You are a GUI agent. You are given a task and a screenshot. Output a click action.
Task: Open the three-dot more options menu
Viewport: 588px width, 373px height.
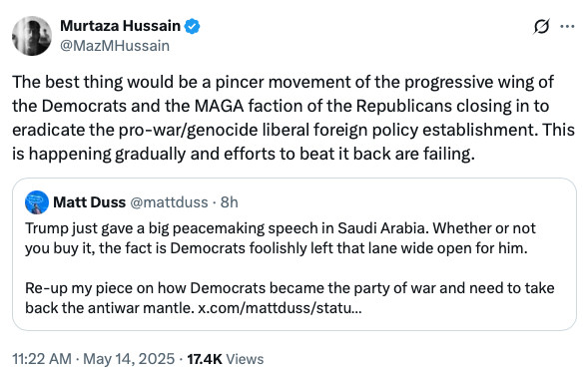coord(567,26)
